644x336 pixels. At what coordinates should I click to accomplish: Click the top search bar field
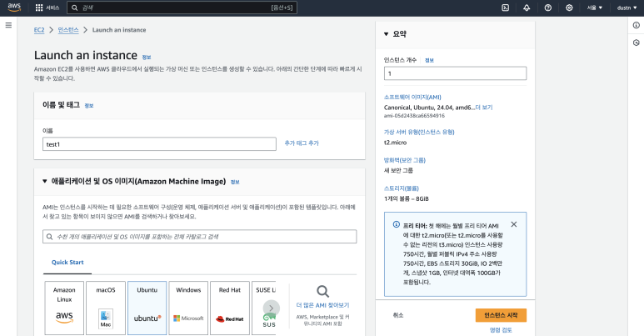[182, 8]
